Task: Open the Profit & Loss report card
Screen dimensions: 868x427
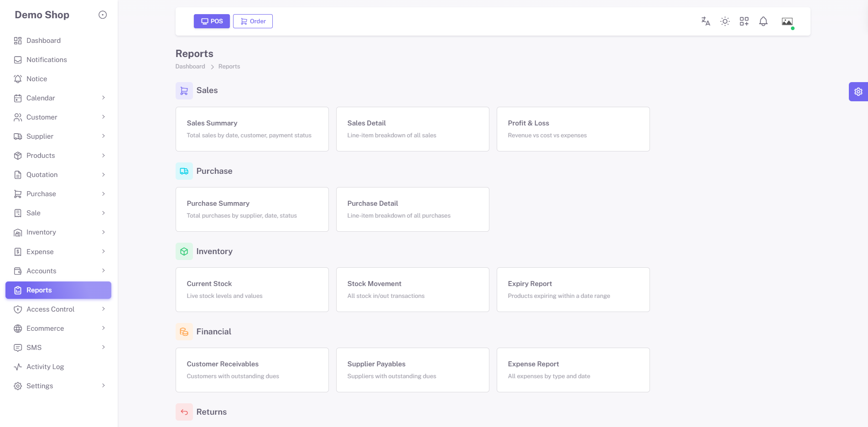Action: 573,129
